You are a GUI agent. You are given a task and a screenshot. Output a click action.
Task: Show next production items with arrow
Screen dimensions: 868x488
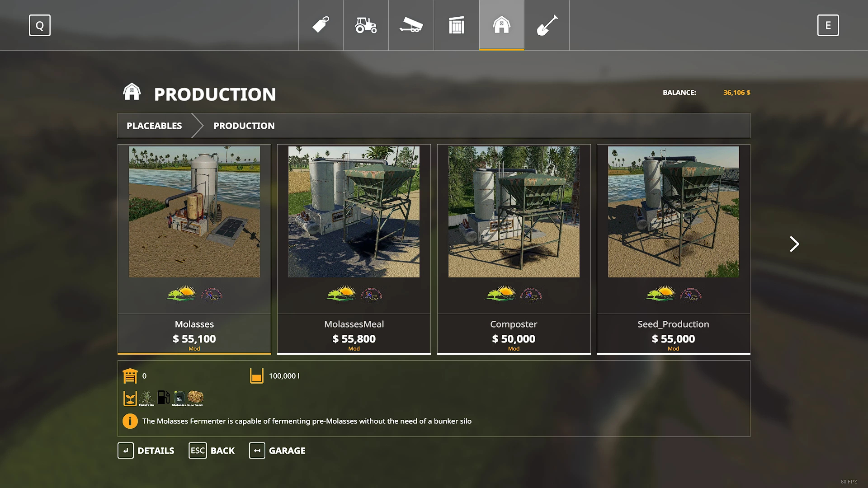(x=794, y=244)
